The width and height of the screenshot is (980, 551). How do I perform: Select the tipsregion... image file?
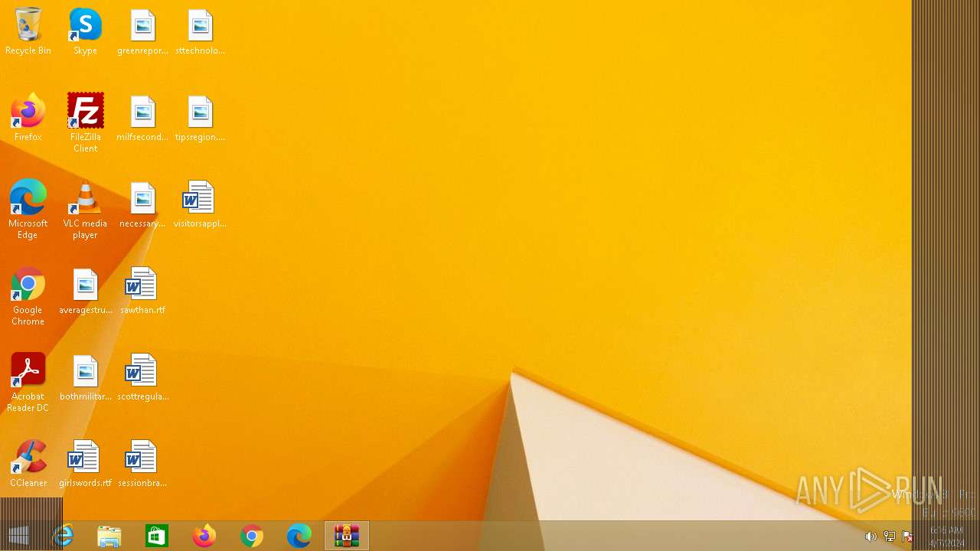point(200,118)
